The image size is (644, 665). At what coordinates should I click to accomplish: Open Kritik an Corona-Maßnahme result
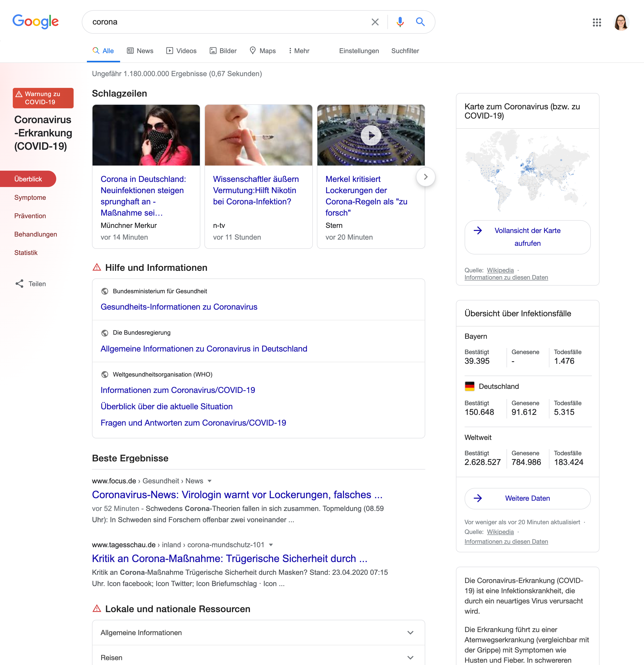point(230,558)
